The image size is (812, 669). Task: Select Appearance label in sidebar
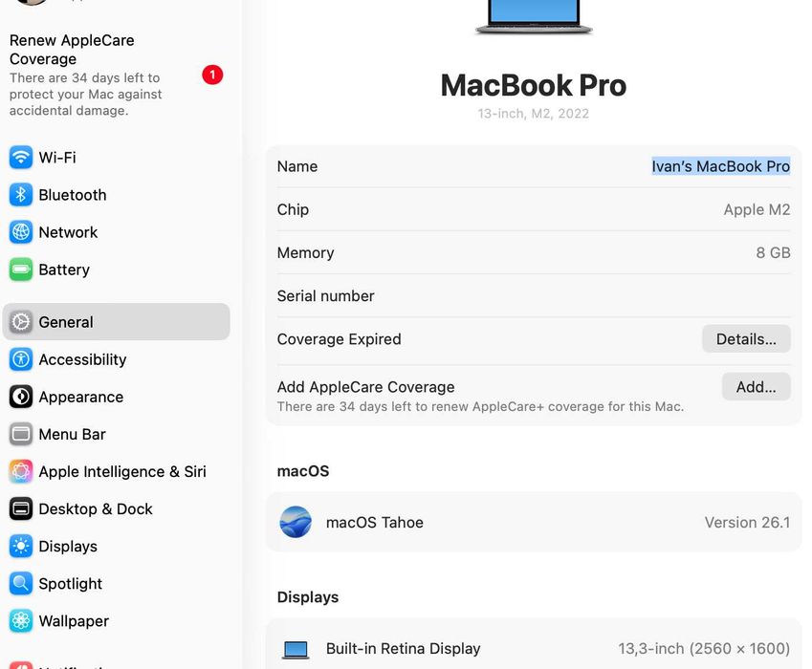click(80, 398)
